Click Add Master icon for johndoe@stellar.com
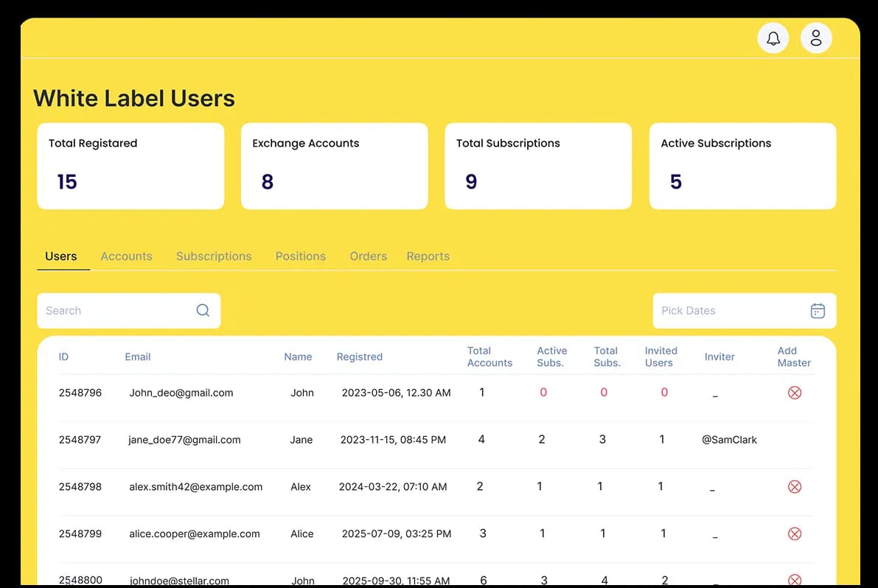The height and width of the screenshot is (588, 878). 795,580
